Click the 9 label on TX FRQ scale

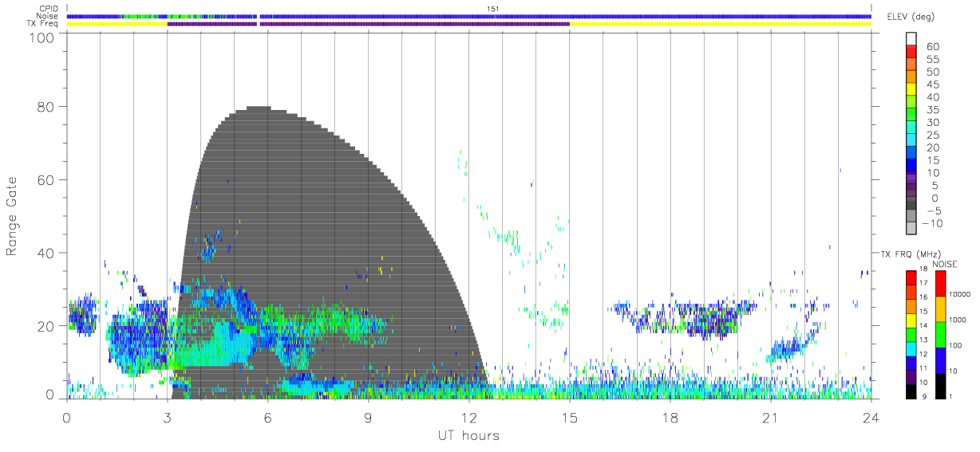coord(924,396)
